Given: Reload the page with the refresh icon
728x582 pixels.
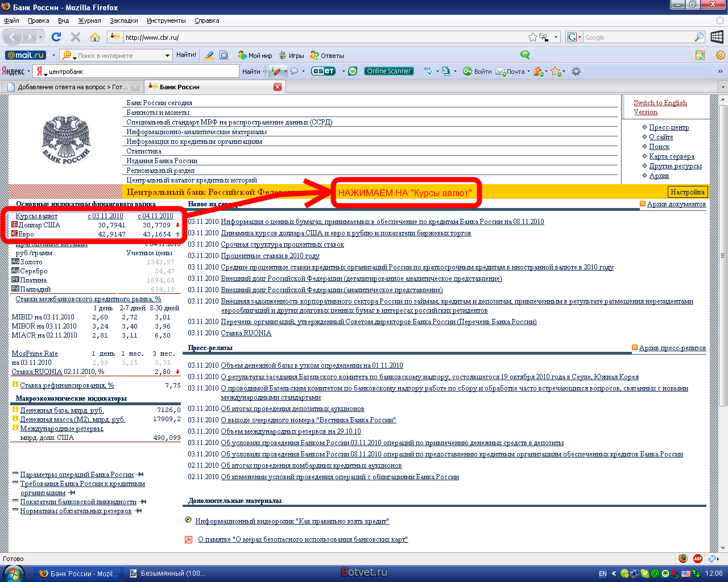Looking at the screenshot, I should [56, 37].
